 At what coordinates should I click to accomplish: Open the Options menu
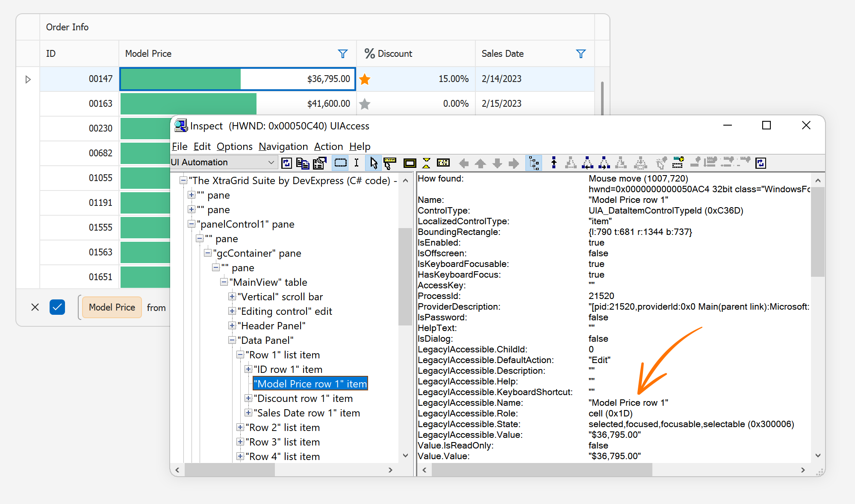coord(234,147)
